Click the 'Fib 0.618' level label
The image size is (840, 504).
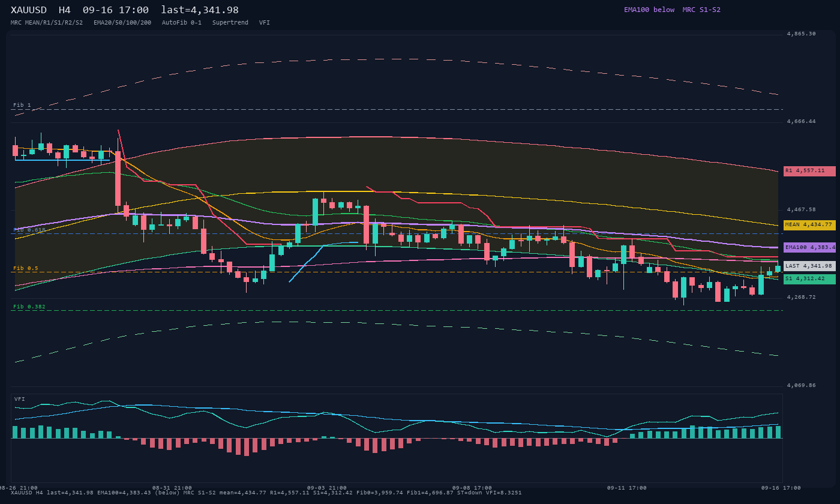[29, 230]
